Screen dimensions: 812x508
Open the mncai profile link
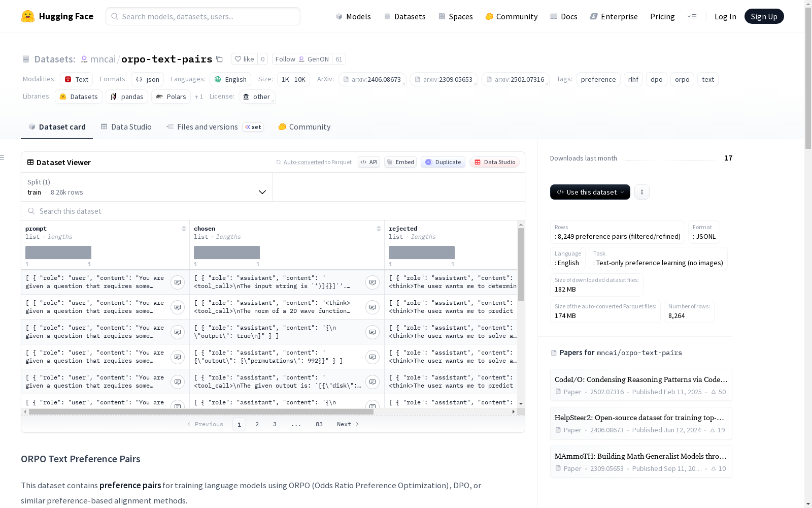pos(103,59)
